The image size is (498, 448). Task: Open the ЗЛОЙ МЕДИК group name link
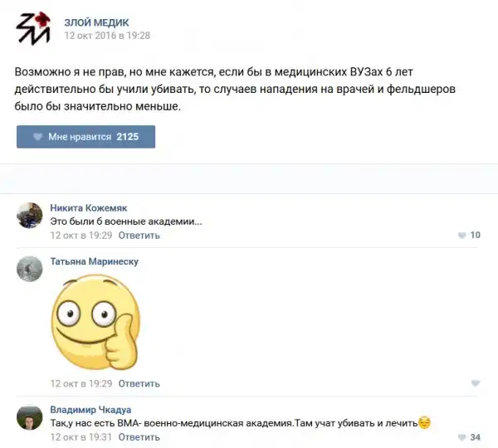96,22
